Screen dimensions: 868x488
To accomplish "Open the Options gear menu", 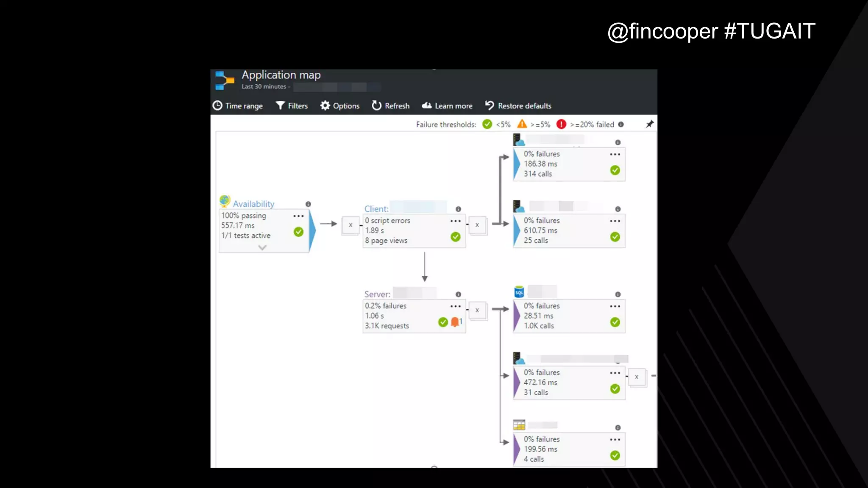I will coord(340,106).
